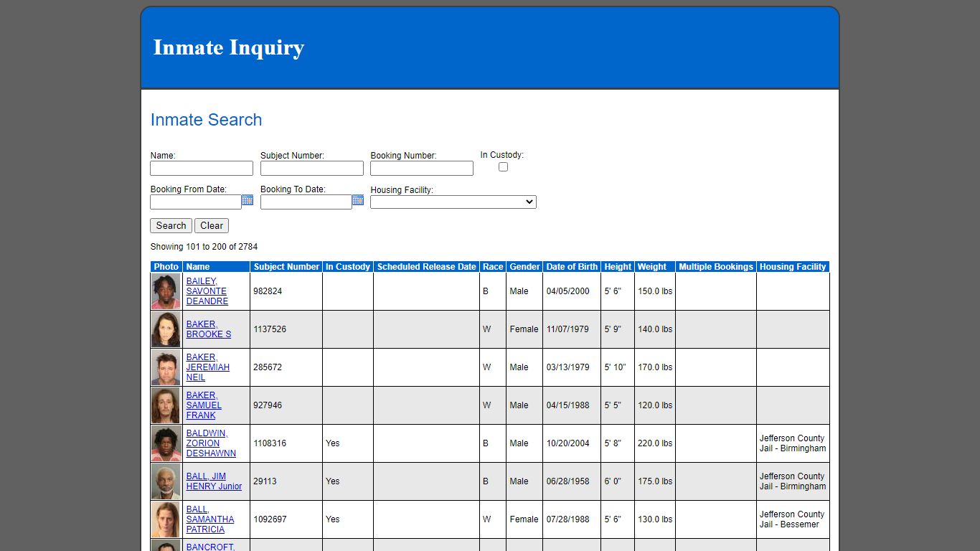980x551 pixels.
Task: Click the Showing 101 to 200 of 2784 text
Action: [x=204, y=247]
